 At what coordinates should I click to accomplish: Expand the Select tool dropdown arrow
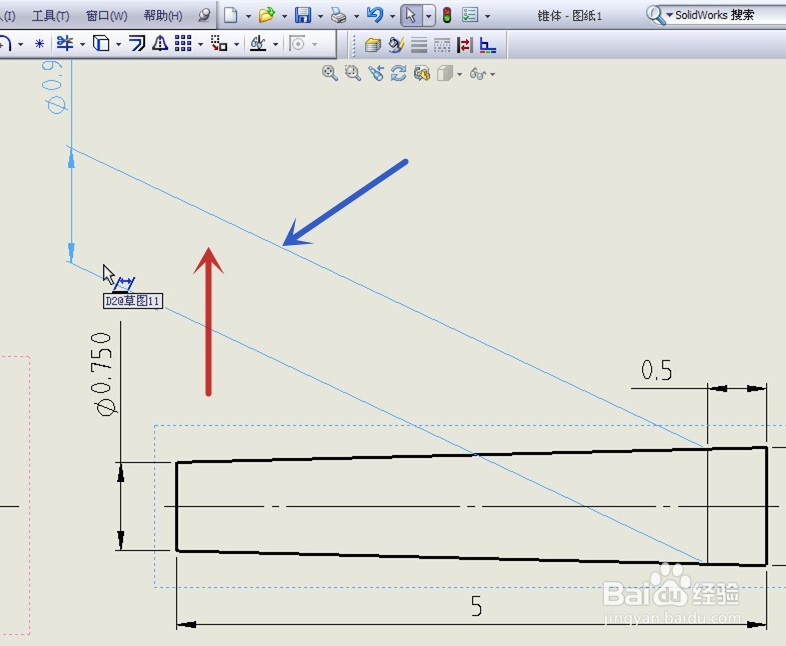429,16
